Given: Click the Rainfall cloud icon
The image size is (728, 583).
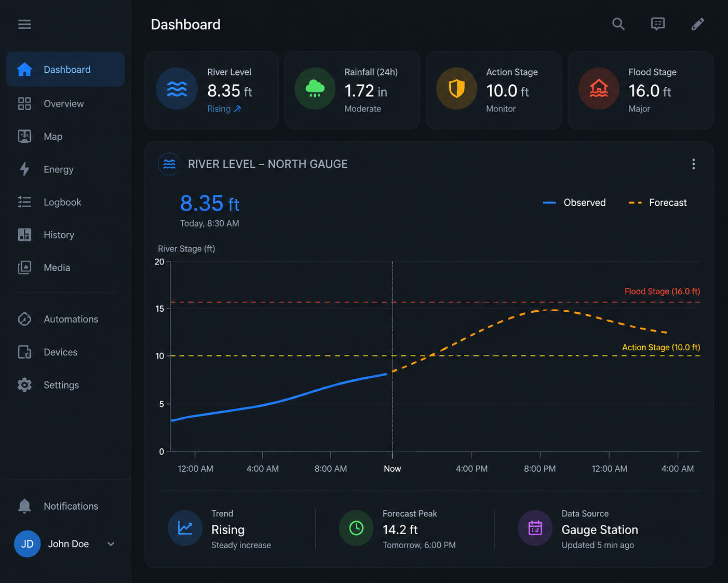Looking at the screenshot, I should pyautogui.click(x=315, y=89).
